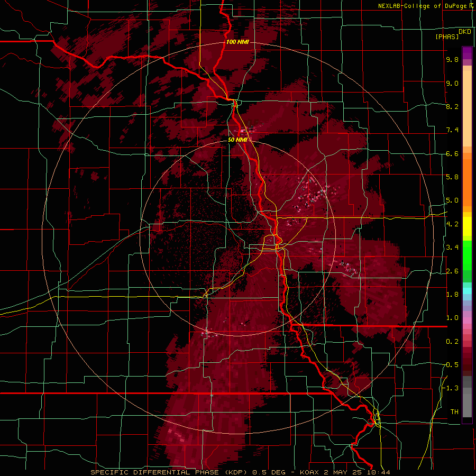Select the 1.0 scale label
This screenshot has height=476, width=476.
(x=452, y=318)
